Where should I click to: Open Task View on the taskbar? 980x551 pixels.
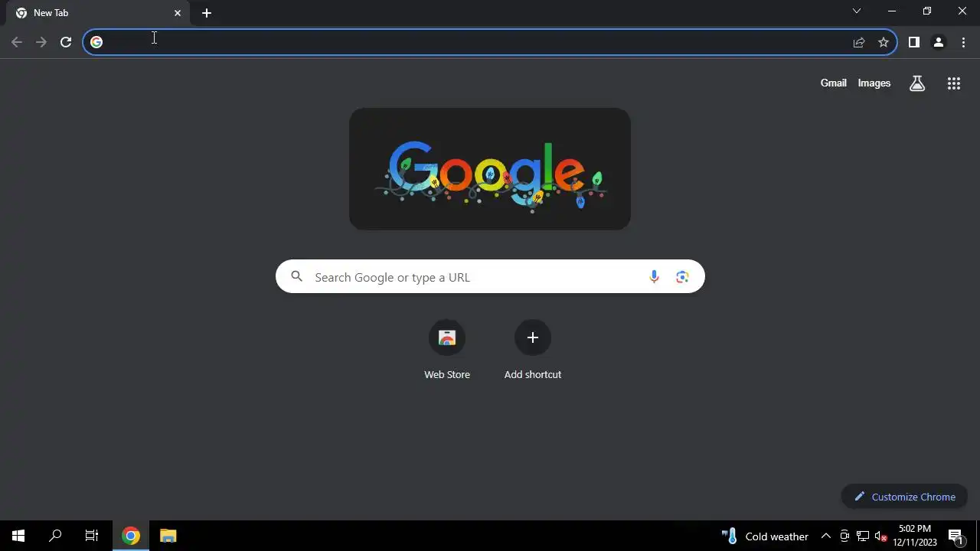tap(92, 536)
